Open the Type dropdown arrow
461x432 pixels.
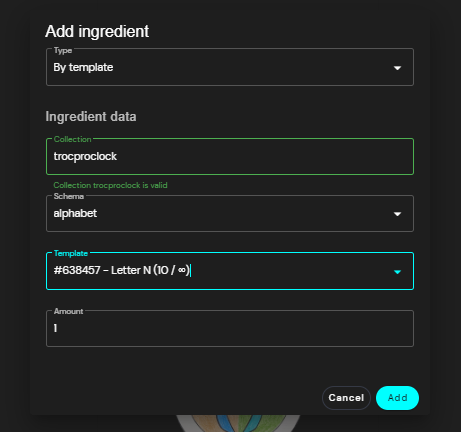click(x=397, y=68)
